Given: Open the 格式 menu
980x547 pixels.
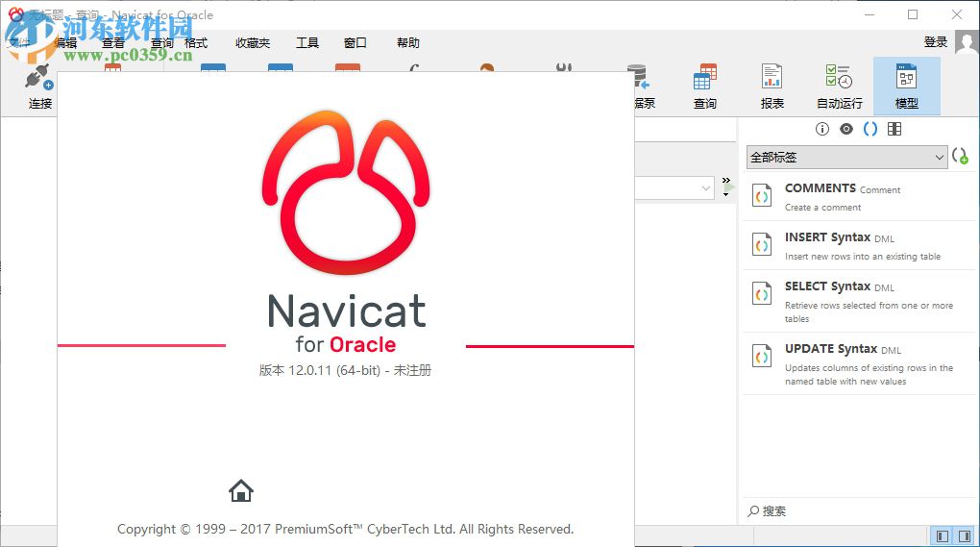Looking at the screenshot, I should point(196,42).
